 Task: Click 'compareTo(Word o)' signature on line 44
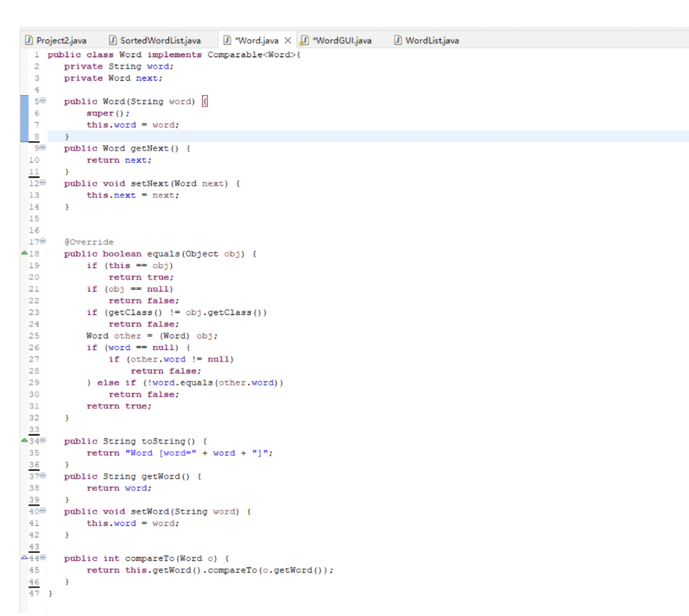point(172,558)
